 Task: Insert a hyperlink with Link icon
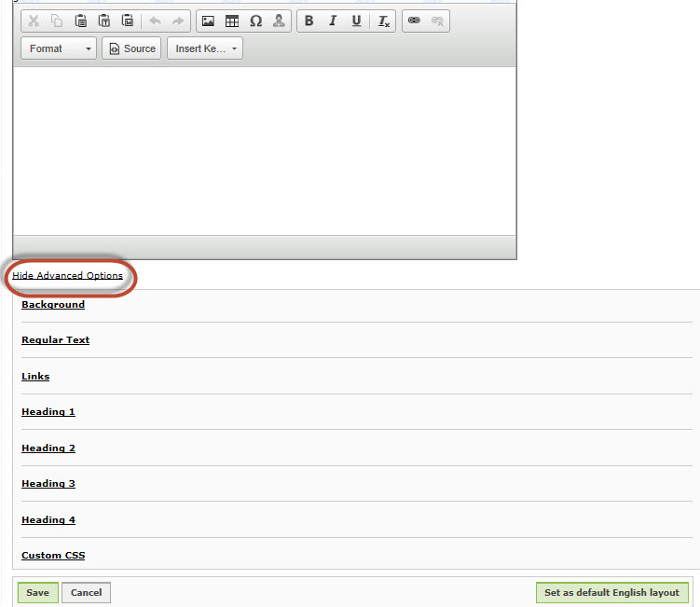(414, 21)
